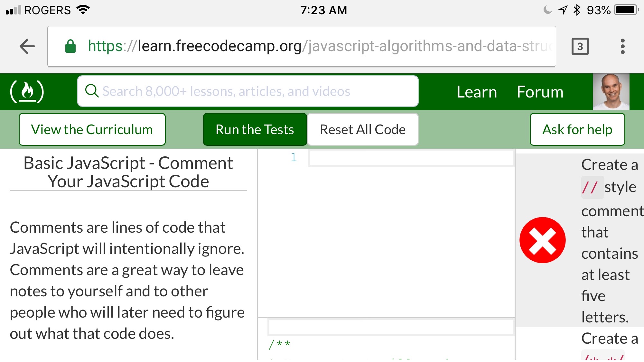Click the URL address bar
Viewport: 644px width, 362px height.
(290, 46)
